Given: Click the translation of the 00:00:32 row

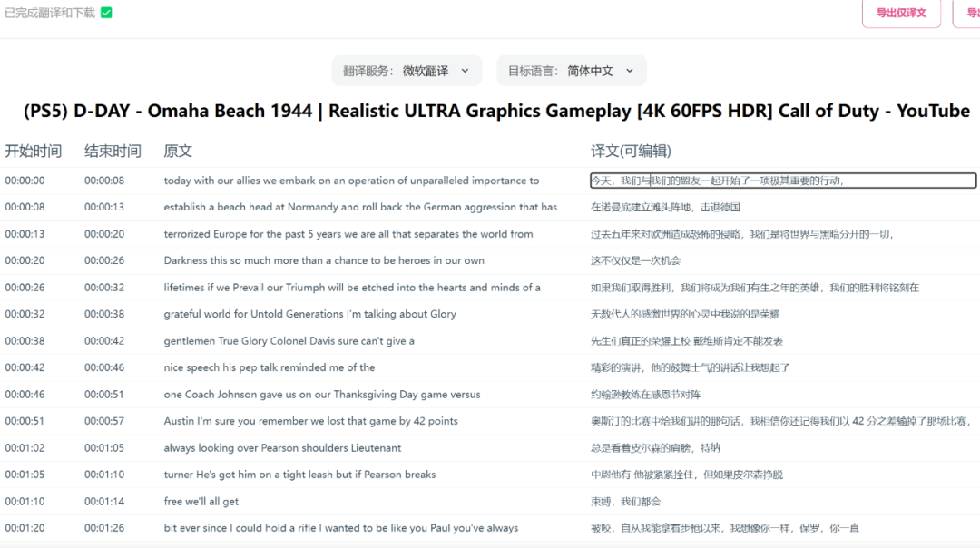Looking at the screenshot, I should tap(685, 314).
